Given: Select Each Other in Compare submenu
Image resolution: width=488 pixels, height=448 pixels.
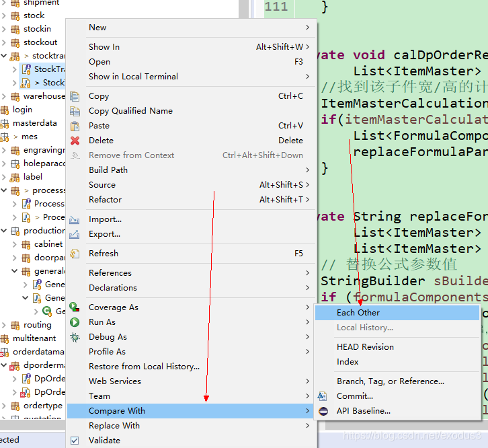Looking at the screenshot, I should tap(397, 313).
